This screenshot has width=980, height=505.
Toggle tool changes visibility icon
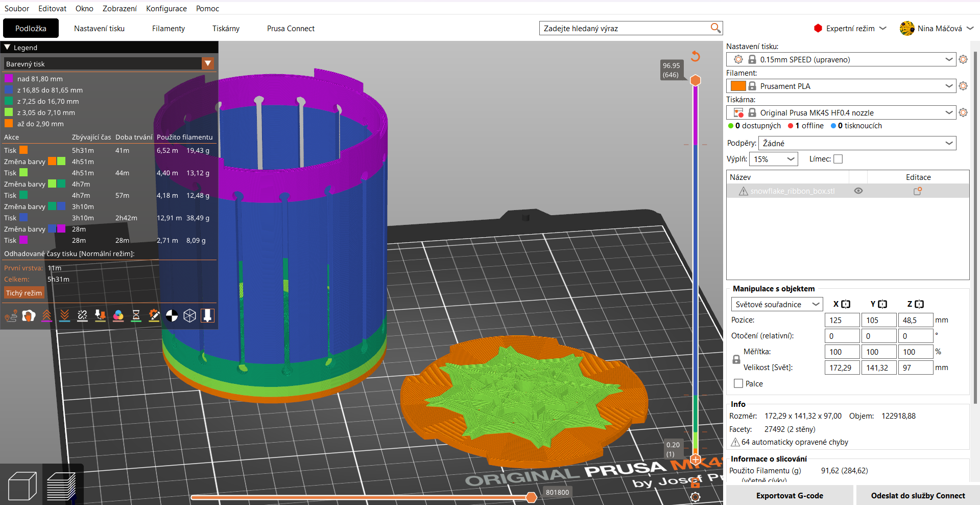coord(100,316)
